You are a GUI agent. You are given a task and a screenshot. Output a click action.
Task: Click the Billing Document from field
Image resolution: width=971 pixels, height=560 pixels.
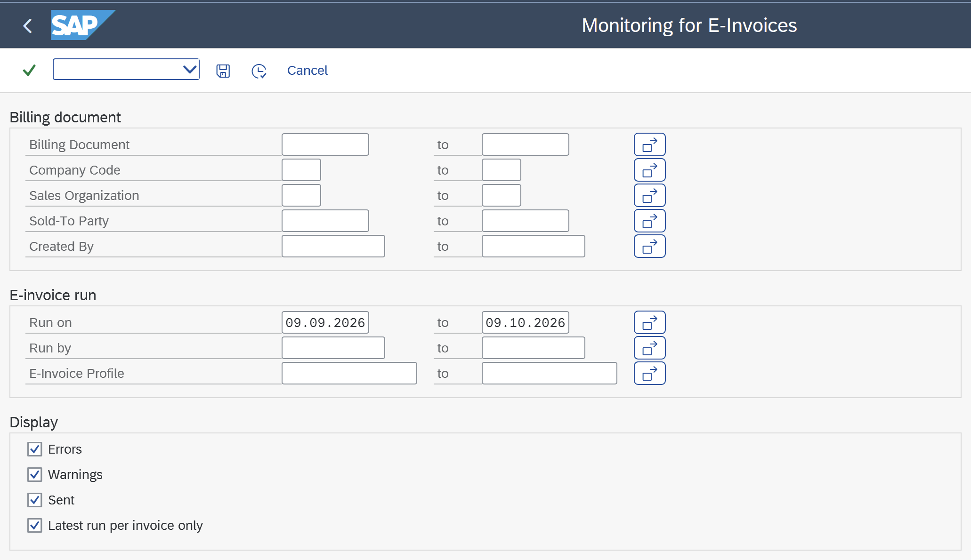[x=325, y=144]
